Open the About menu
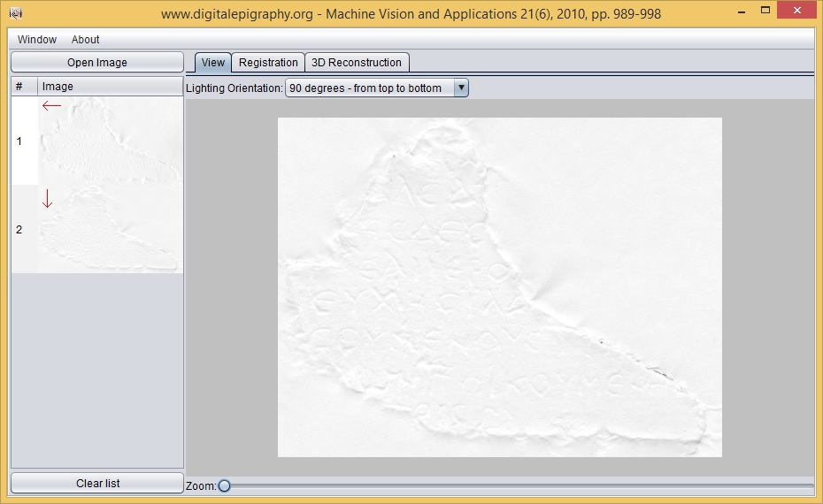823x504 pixels. pyautogui.click(x=86, y=40)
